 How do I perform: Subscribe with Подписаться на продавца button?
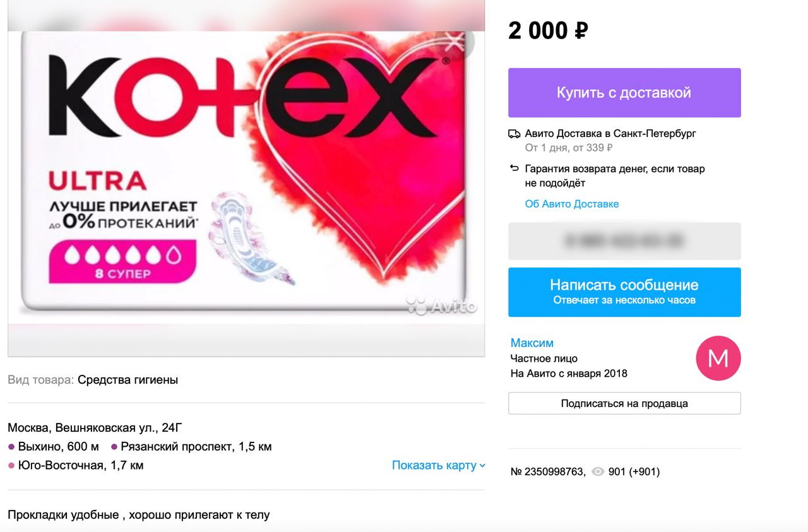pyautogui.click(x=624, y=403)
